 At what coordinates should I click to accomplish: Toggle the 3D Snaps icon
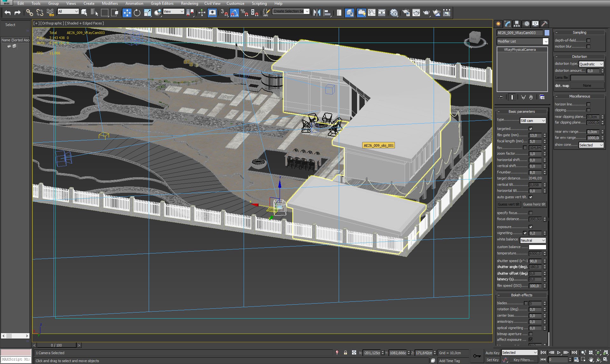coord(224,13)
